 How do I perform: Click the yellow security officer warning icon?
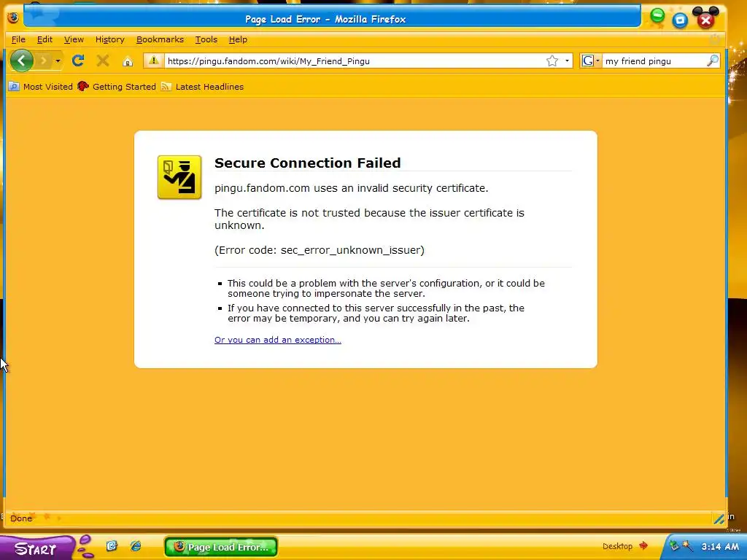pos(179,177)
